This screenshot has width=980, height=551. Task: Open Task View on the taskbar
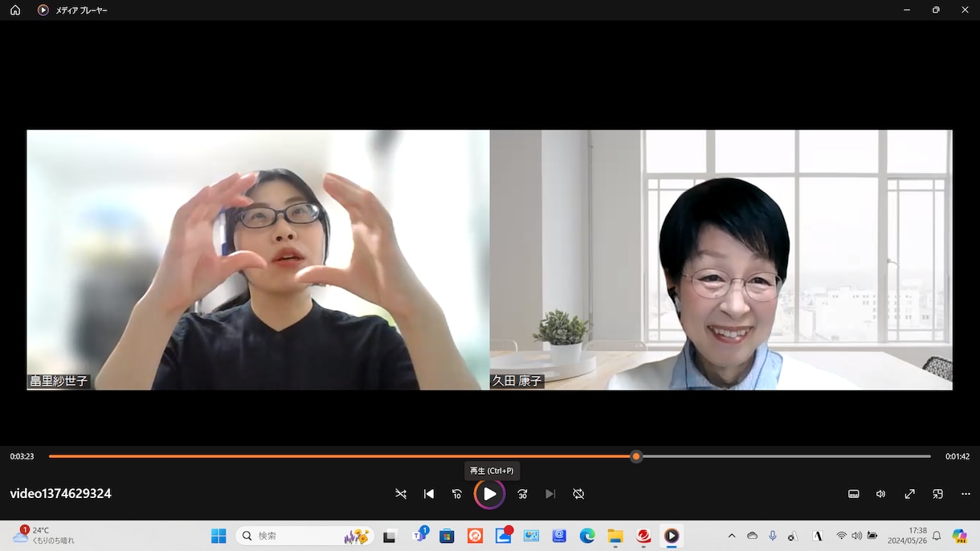tap(390, 536)
